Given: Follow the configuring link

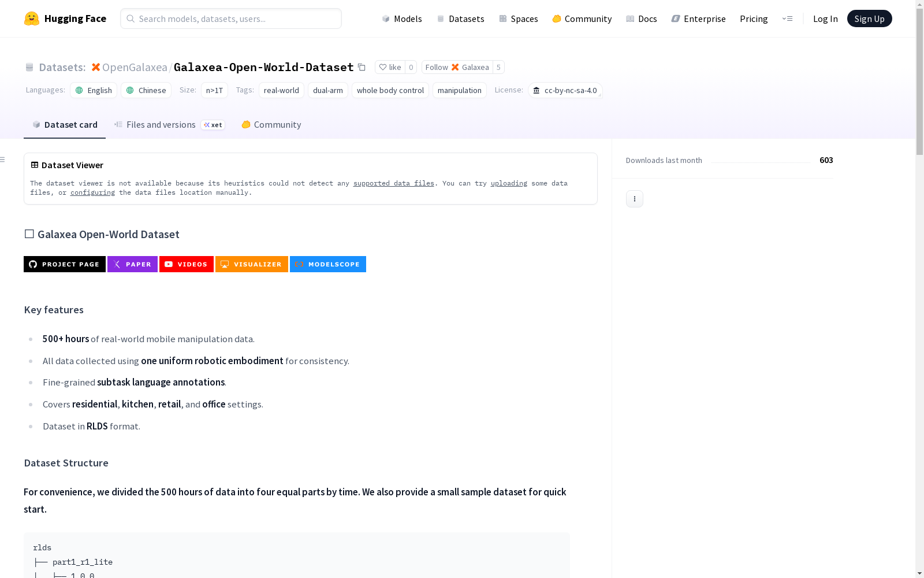Looking at the screenshot, I should click(x=92, y=192).
